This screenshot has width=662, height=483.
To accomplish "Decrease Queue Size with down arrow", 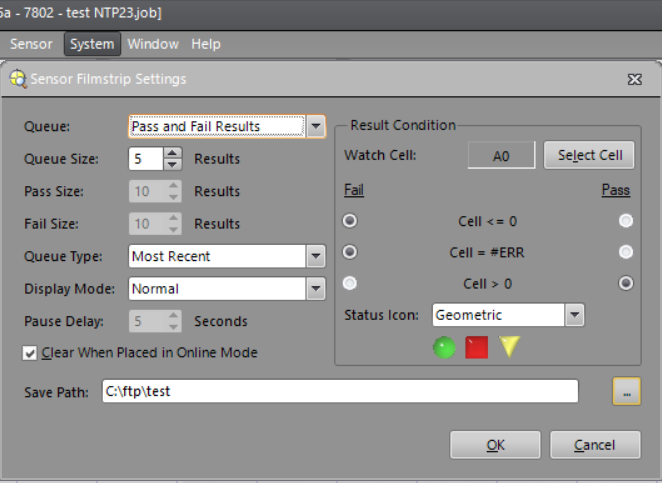I will tap(172, 164).
